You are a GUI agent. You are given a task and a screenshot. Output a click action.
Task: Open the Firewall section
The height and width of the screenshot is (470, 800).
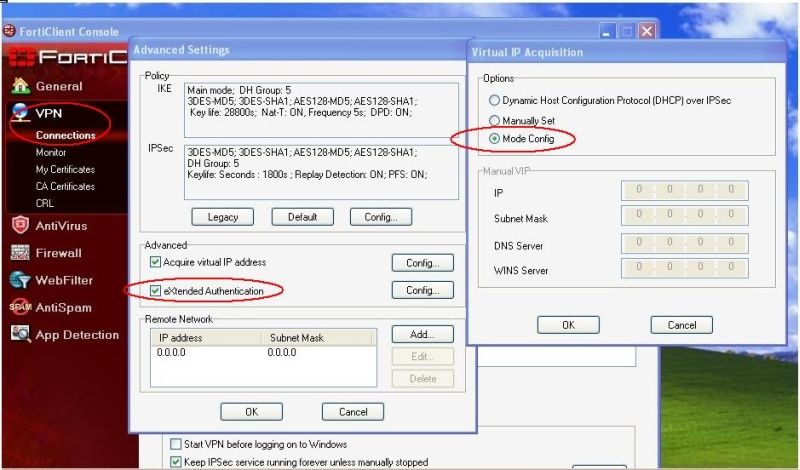point(58,253)
